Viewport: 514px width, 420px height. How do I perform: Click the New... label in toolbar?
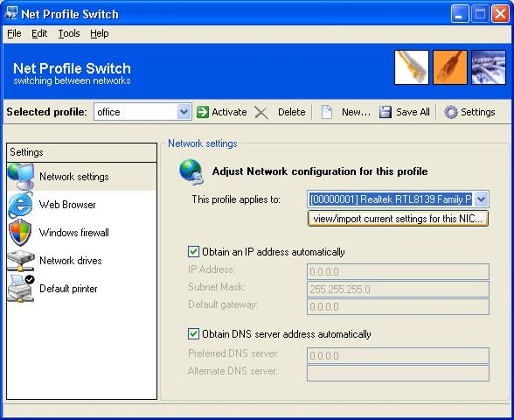356,112
